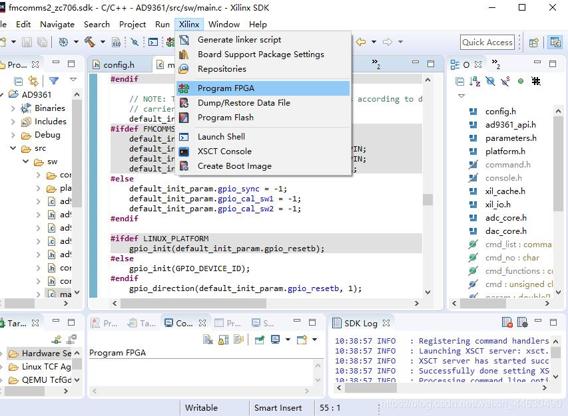Click the Hide Static Members icon in Outline
568x416 pixels.
(x=505, y=81)
